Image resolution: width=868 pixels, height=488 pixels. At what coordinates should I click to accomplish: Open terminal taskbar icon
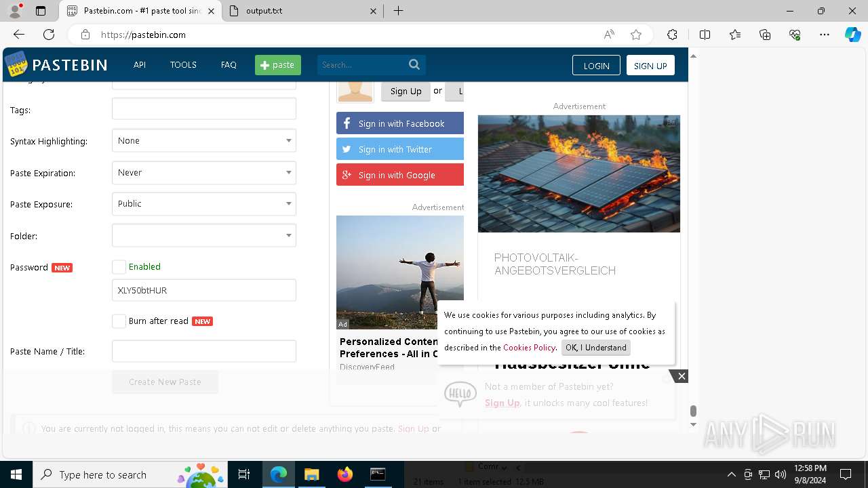point(378,474)
